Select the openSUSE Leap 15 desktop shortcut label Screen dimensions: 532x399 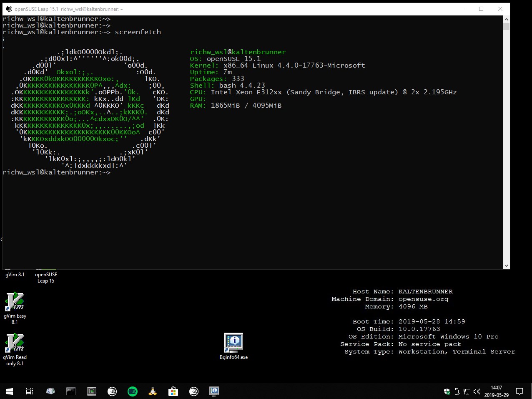point(46,278)
